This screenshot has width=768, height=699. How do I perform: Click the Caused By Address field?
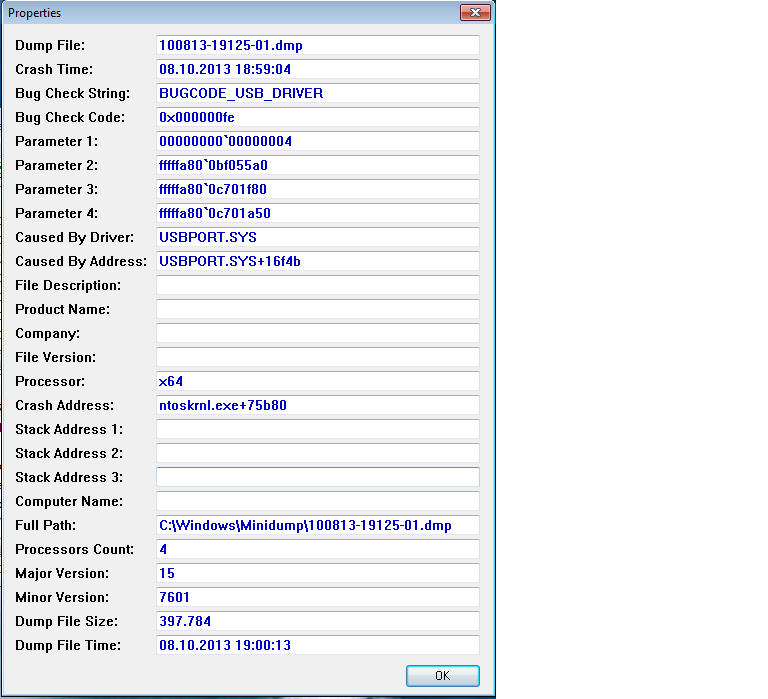coord(318,261)
